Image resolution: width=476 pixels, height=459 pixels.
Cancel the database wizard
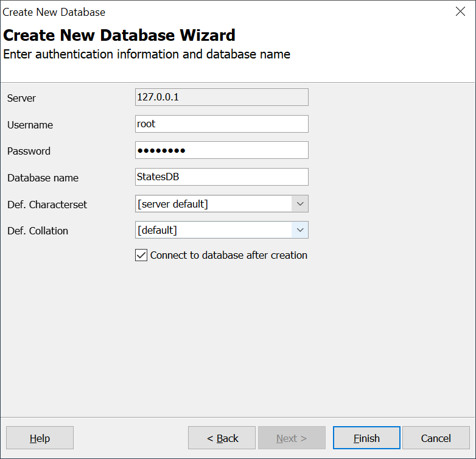[x=436, y=438]
